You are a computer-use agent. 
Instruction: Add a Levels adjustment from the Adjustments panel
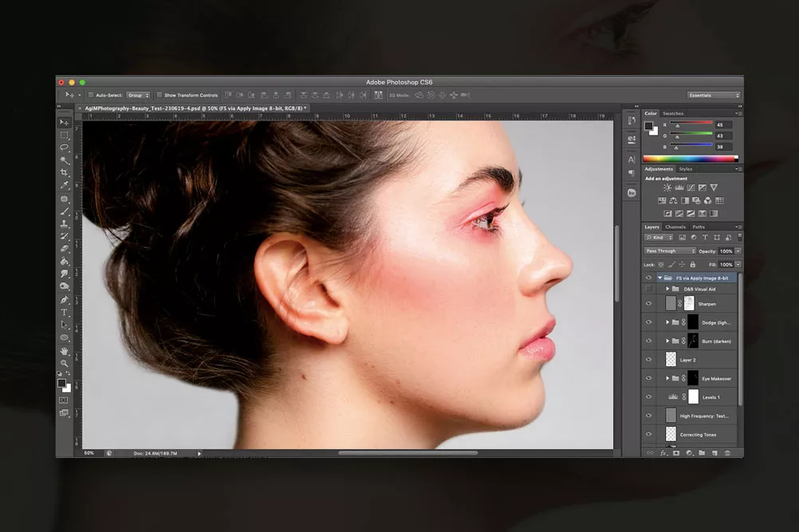[679, 187]
